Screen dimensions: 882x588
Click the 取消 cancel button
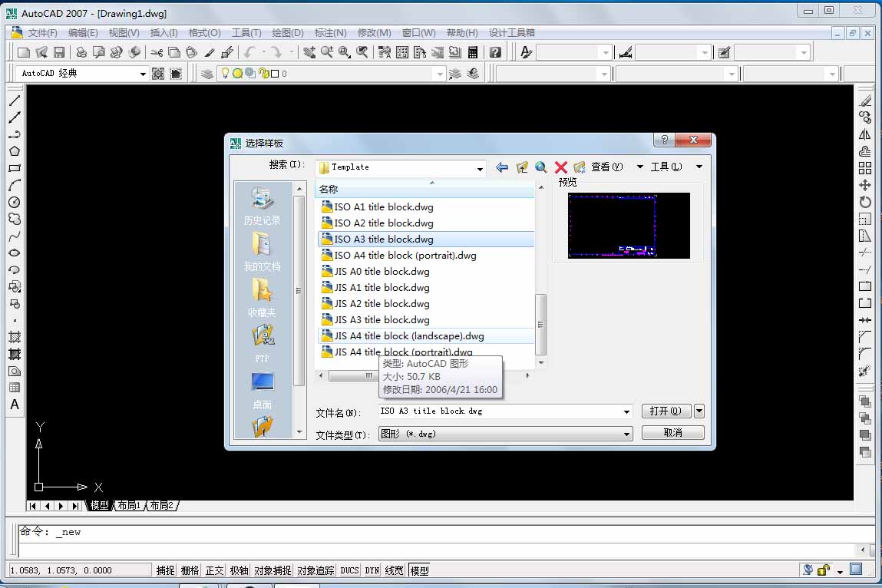(672, 432)
